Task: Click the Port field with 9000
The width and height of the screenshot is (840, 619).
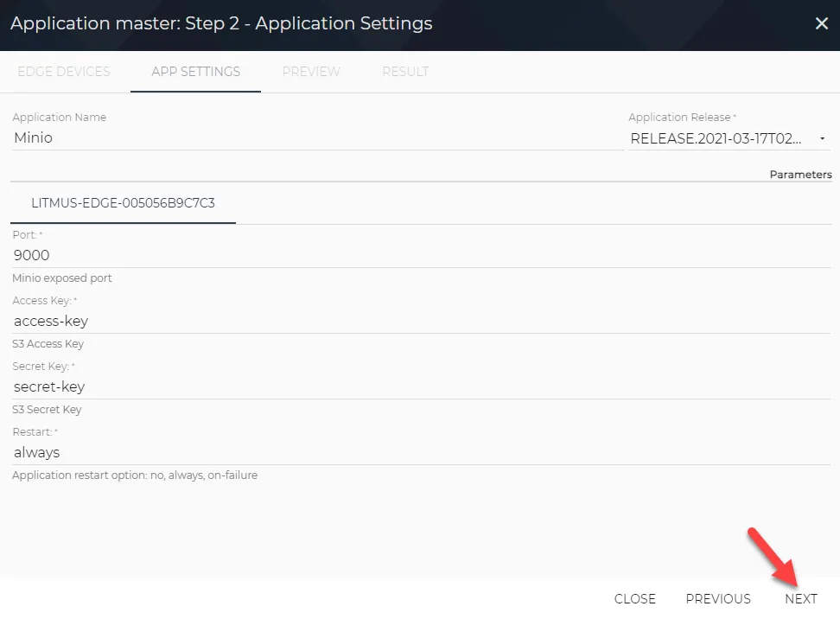Action: (x=421, y=255)
